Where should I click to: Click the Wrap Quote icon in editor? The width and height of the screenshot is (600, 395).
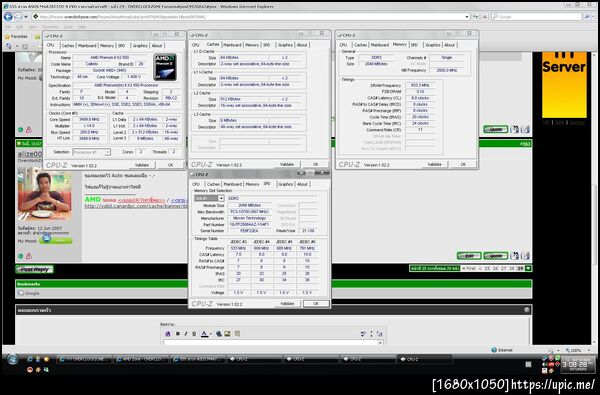[237, 334]
